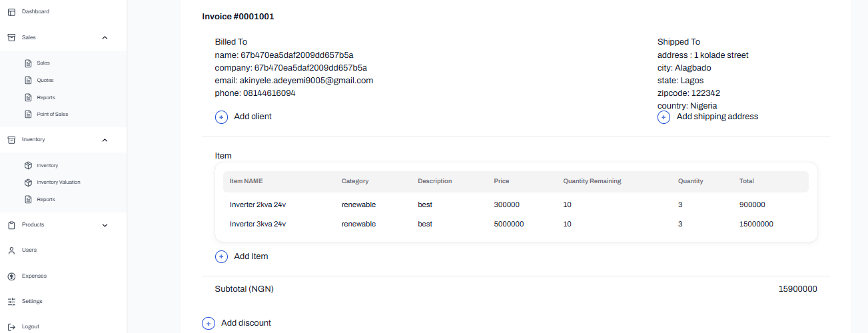Collapse the Inventory section chevron
Viewport: 868px width, 333px height.
pyautogui.click(x=105, y=140)
